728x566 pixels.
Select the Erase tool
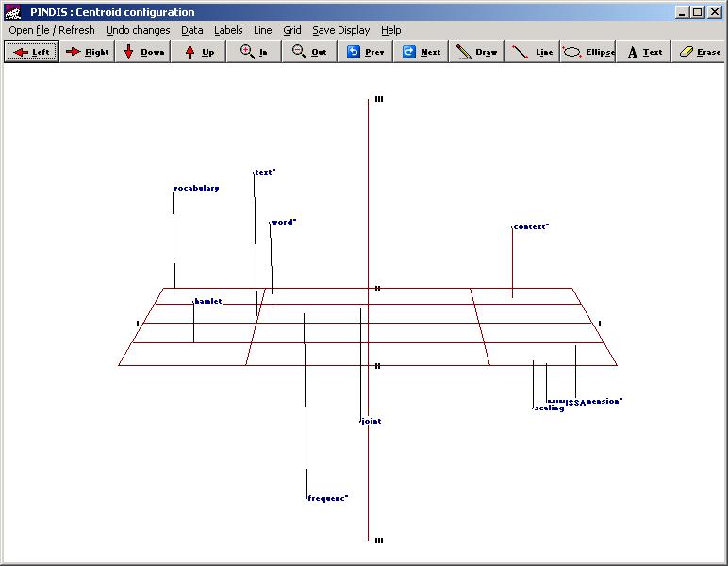pyautogui.click(x=699, y=52)
